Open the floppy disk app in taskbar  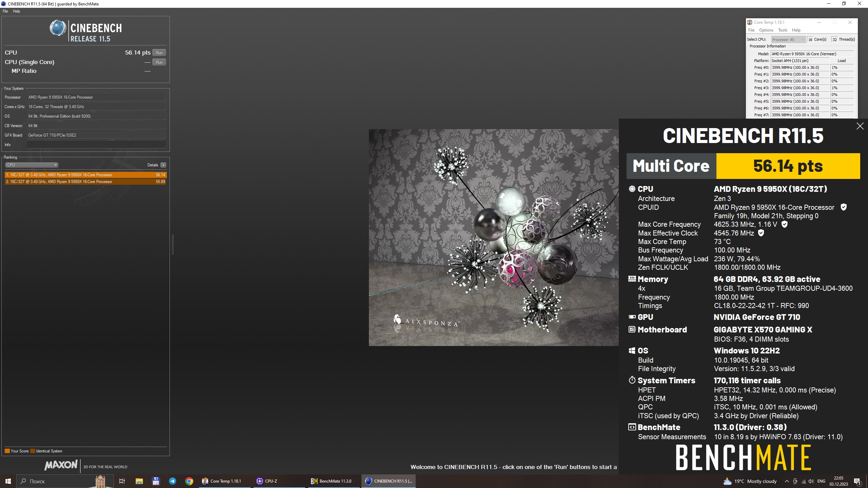tap(156, 481)
